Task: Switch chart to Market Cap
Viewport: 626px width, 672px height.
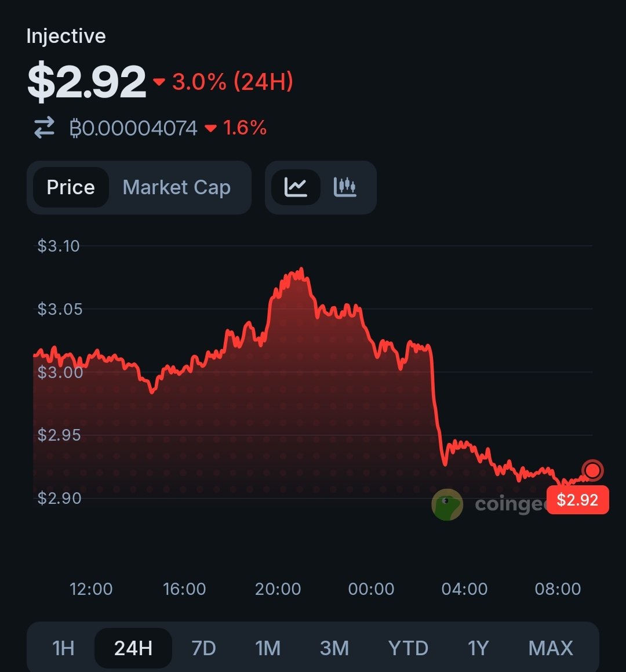Action: pos(177,187)
